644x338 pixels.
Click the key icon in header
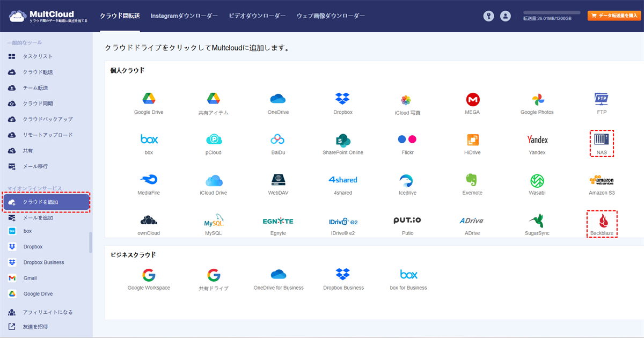[488, 16]
